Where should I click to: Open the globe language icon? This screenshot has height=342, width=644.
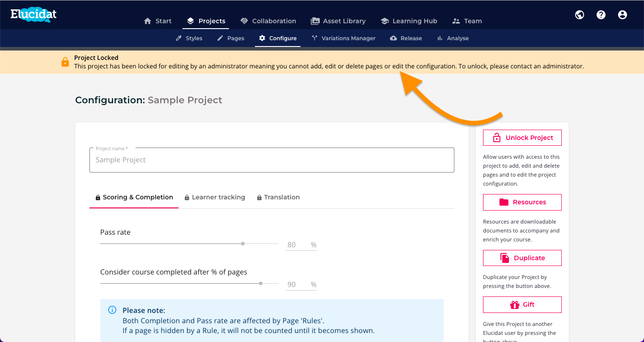click(580, 15)
